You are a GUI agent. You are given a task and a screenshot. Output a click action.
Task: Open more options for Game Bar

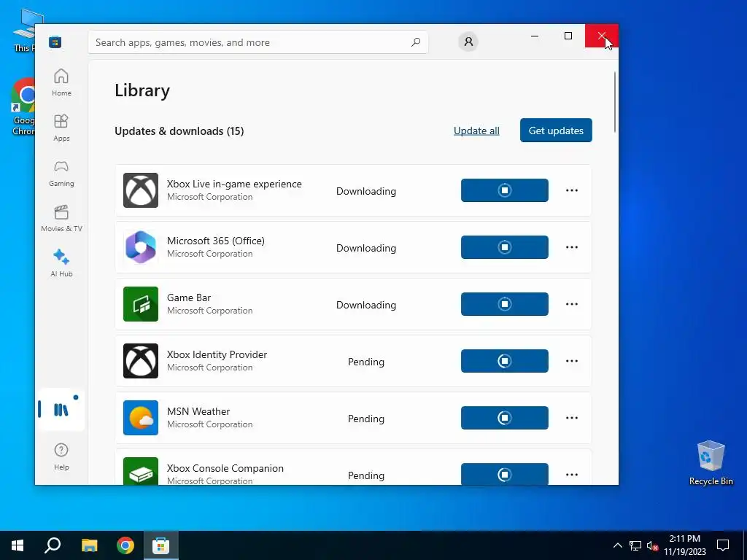pos(572,304)
